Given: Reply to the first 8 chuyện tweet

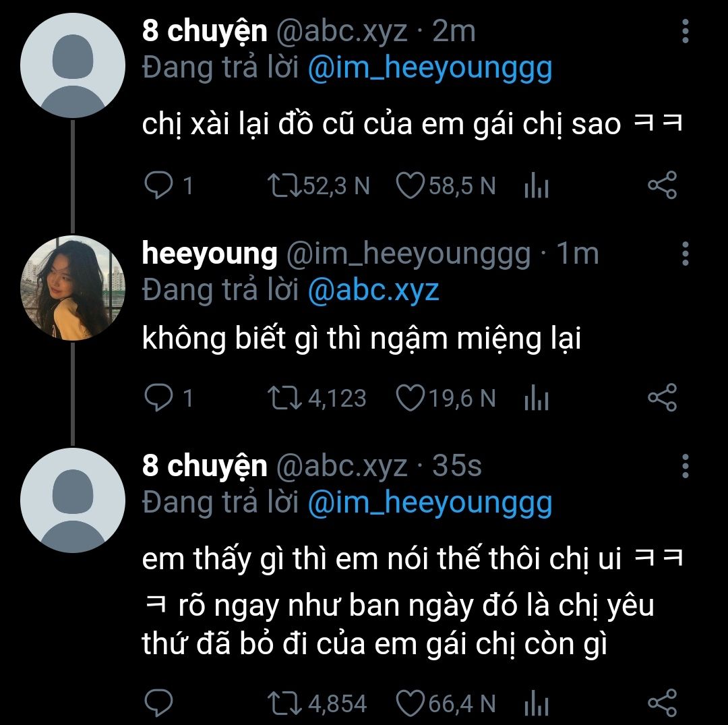Looking at the screenshot, I should tap(158, 186).
